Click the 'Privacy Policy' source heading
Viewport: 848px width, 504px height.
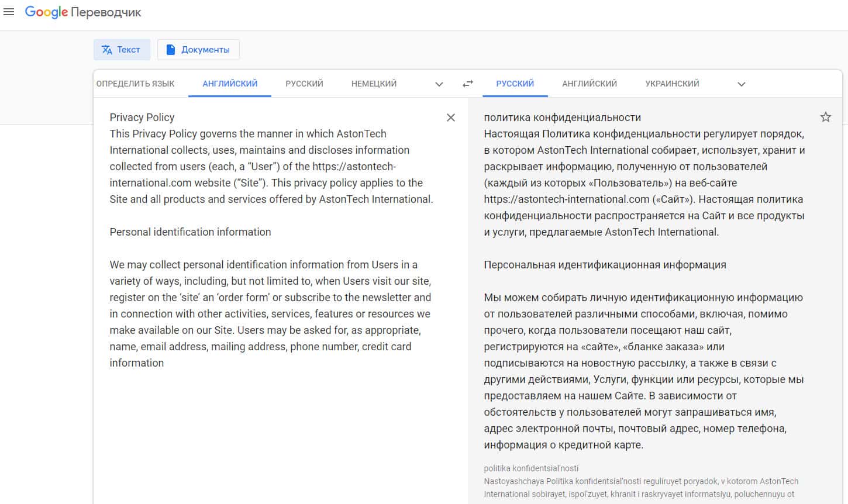click(142, 118)
